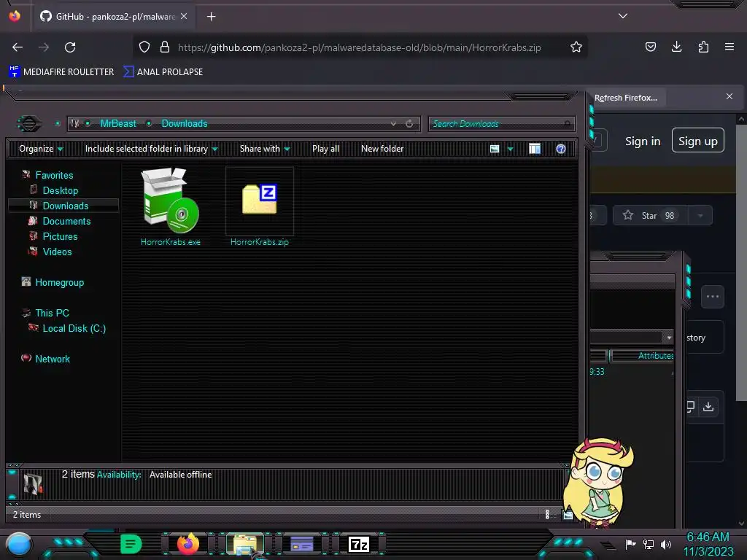Click Refresh Firefox button

[625, 98]
